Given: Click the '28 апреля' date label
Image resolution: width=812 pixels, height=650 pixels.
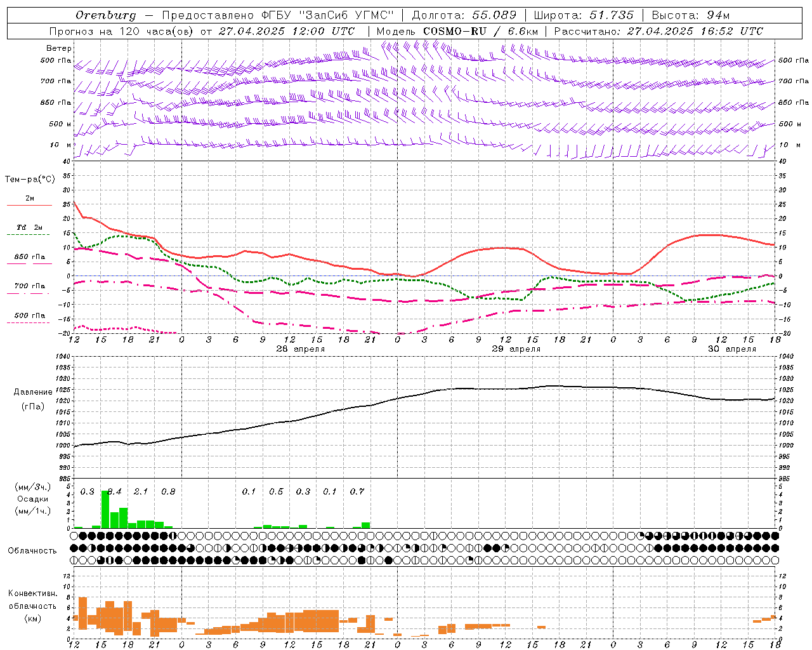Looking at the screenshot, I should 300,349.
